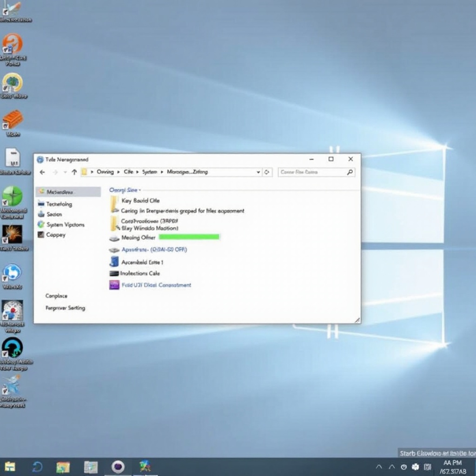Image resolution: width=476 pixels, height=476 pixels.
Task: Click the window title bar globe icon
Action: click(40, 159)
